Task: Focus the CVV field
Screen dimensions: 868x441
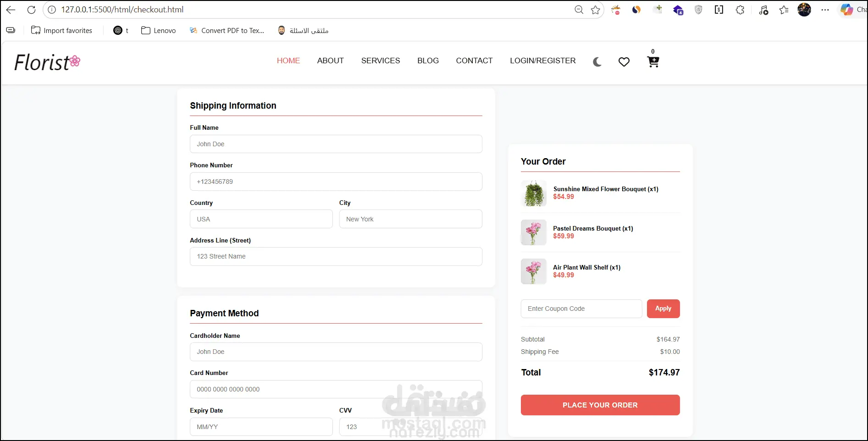Action: tap(411, 427)
